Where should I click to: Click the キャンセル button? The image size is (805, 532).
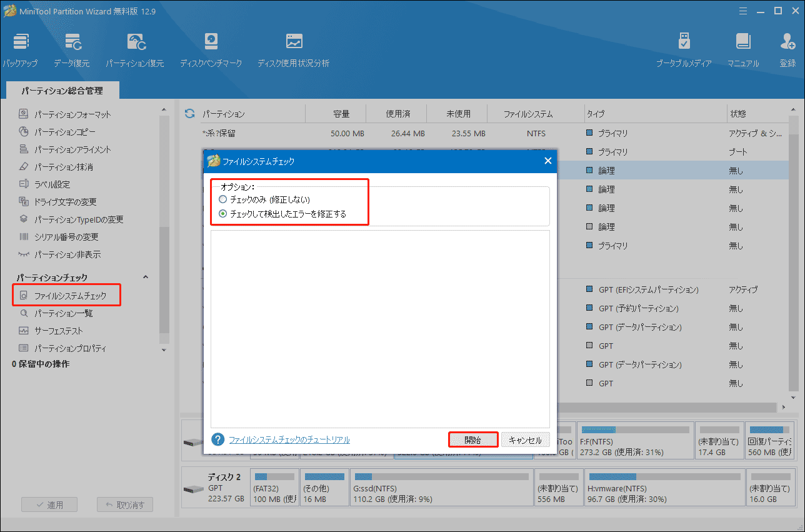click(x=526, y=439)
